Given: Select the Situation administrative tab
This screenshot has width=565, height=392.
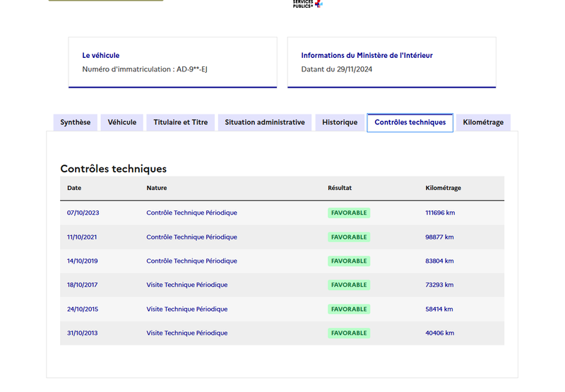Looking at the screenshot, I should click(265, 122).
